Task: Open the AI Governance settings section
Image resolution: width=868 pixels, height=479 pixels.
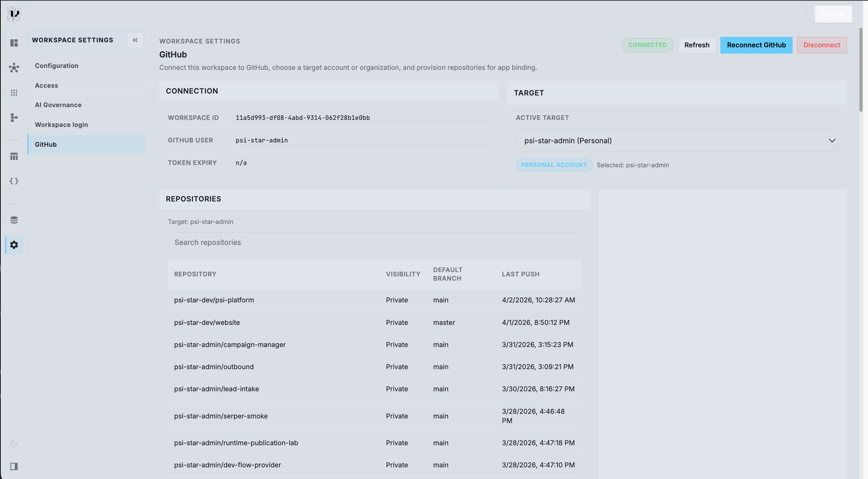Action: click(58, 105)
